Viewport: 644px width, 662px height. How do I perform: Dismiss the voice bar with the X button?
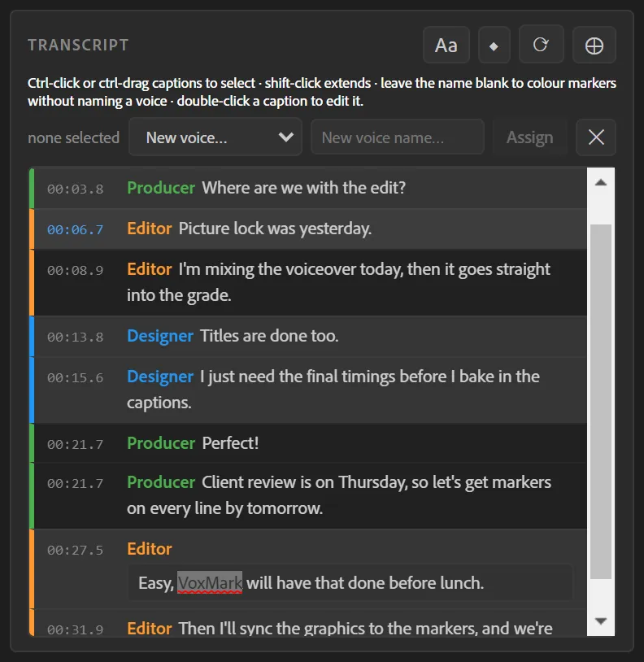coord(596,137)
